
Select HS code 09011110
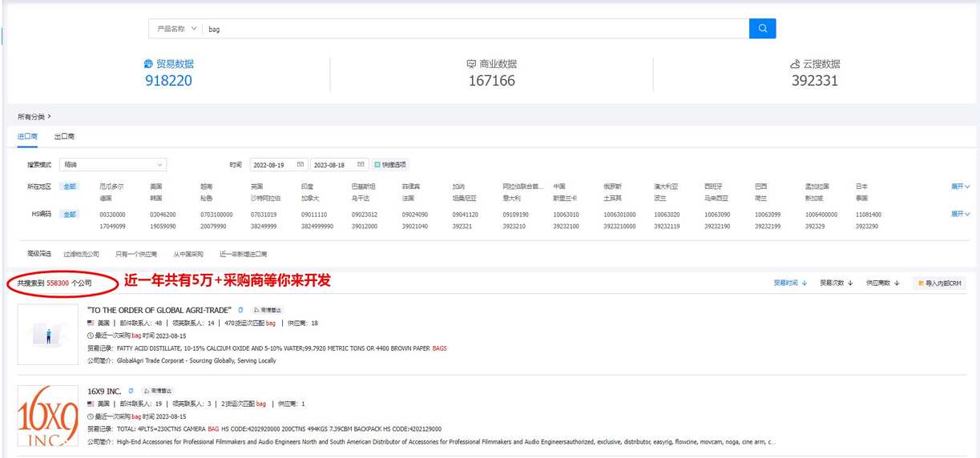click(314, 215)
